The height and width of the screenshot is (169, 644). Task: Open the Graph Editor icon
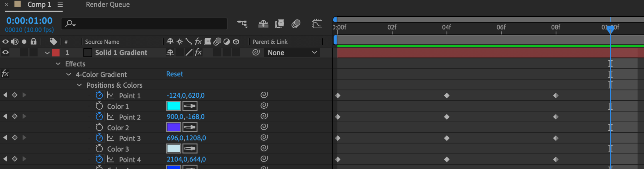317,24
